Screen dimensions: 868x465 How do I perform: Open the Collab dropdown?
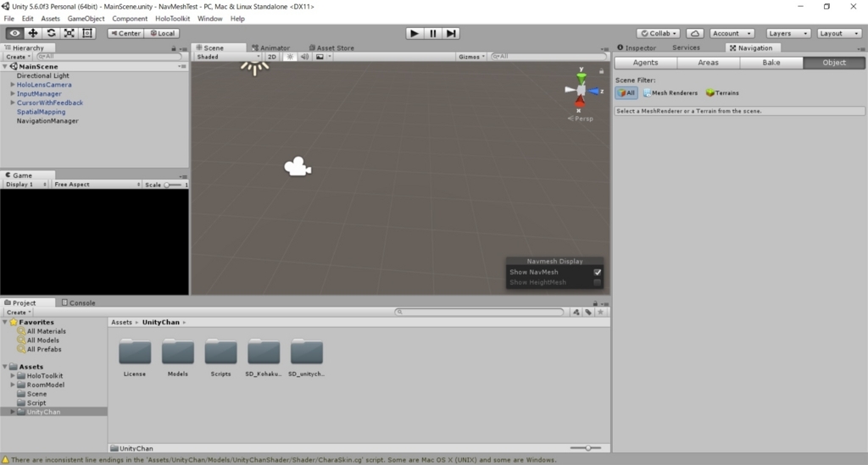pyautogui.click(x=658, y=33)
